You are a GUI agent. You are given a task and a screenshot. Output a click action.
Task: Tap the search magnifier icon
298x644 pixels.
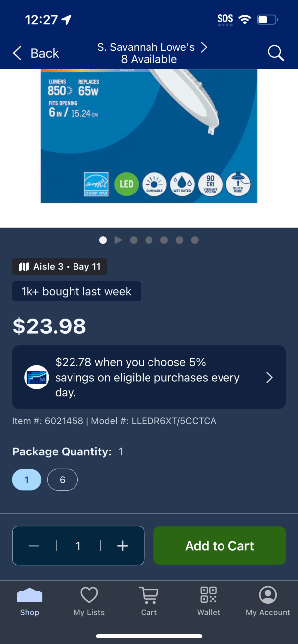(x=275, y=53)
